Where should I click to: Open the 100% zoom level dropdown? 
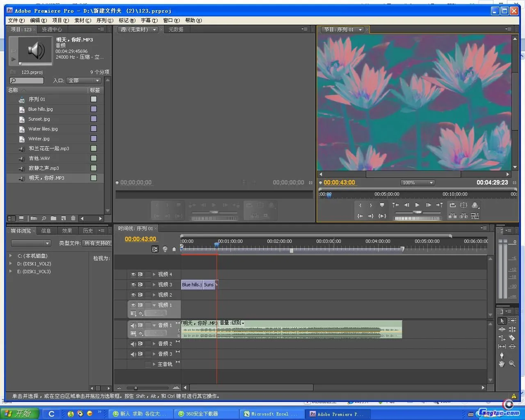point(417,183)
